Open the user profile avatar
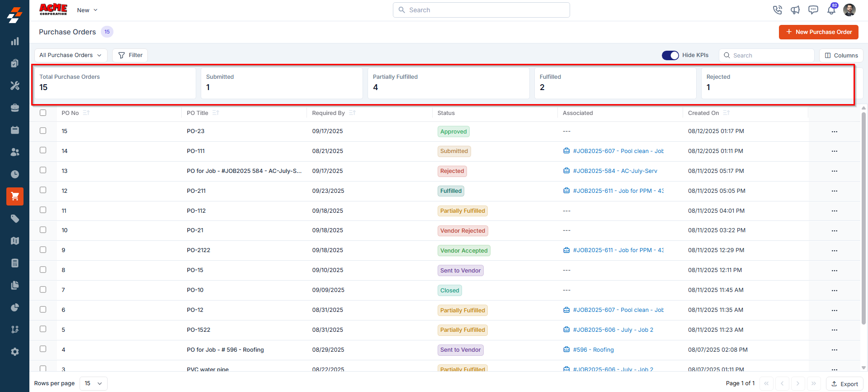868x392 pixels. click(849, 10)
